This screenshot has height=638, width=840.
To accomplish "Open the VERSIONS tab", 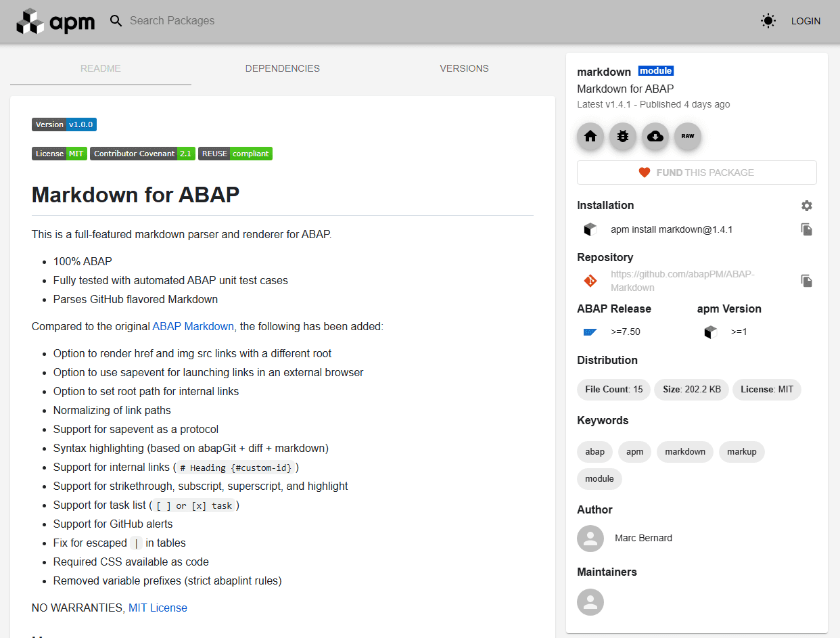I will [464, 68].
